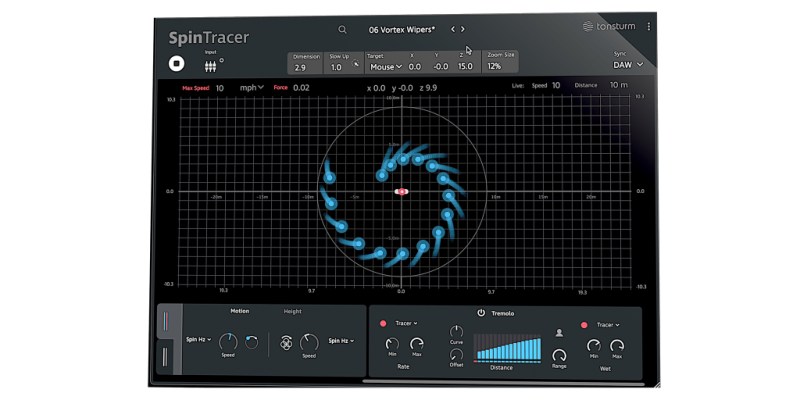This screenshot has width=800, height=400.
Task: Open the white-lines side tab
Action: (165, 356)
